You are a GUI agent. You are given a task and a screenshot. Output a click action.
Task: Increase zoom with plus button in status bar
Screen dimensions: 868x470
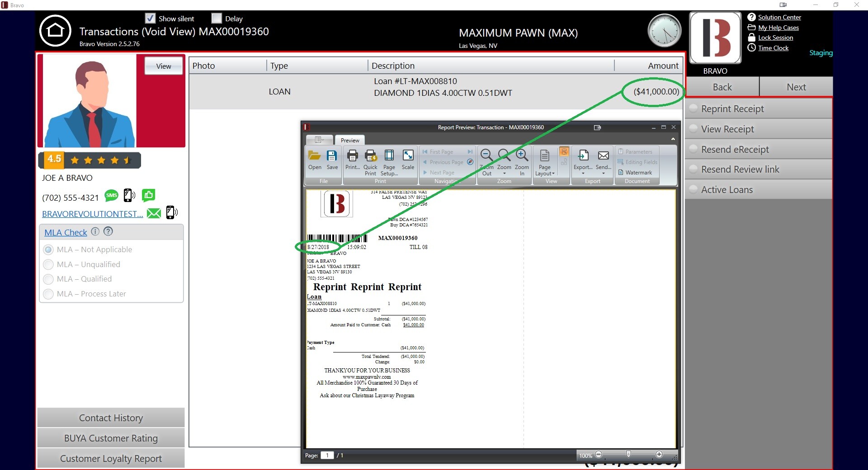coord(659,455)
